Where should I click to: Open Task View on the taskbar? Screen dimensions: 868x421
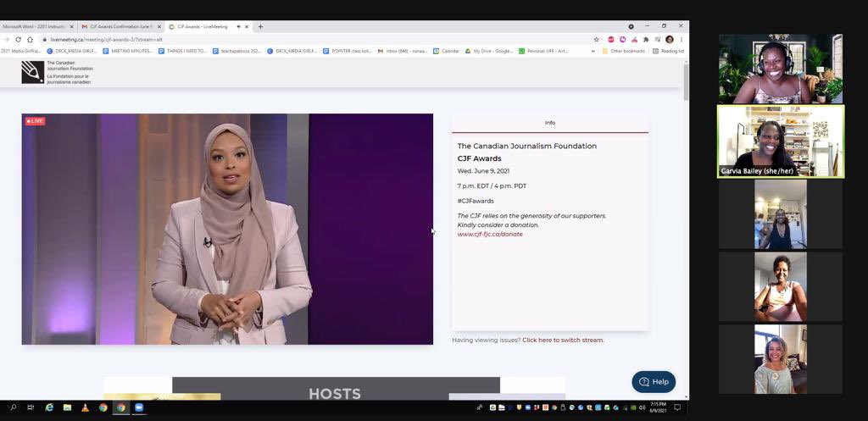pyautogui.click(x=31, y=407)
